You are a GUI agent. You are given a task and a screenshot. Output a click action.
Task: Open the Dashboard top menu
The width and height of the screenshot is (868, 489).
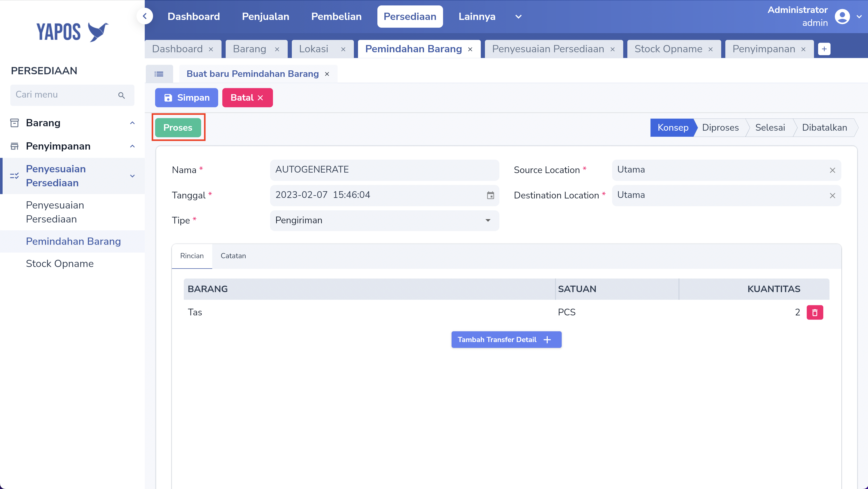[x=194, y=17]
